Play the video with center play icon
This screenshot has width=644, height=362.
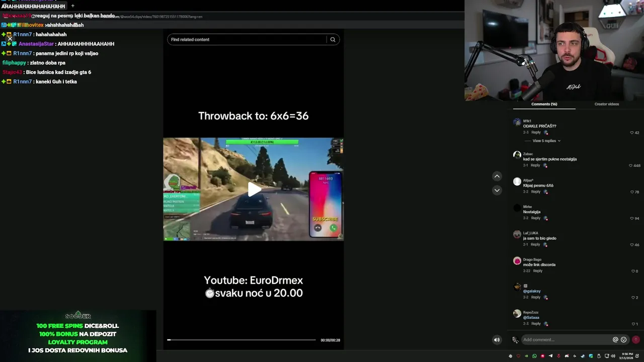click(x=254, y=189)
